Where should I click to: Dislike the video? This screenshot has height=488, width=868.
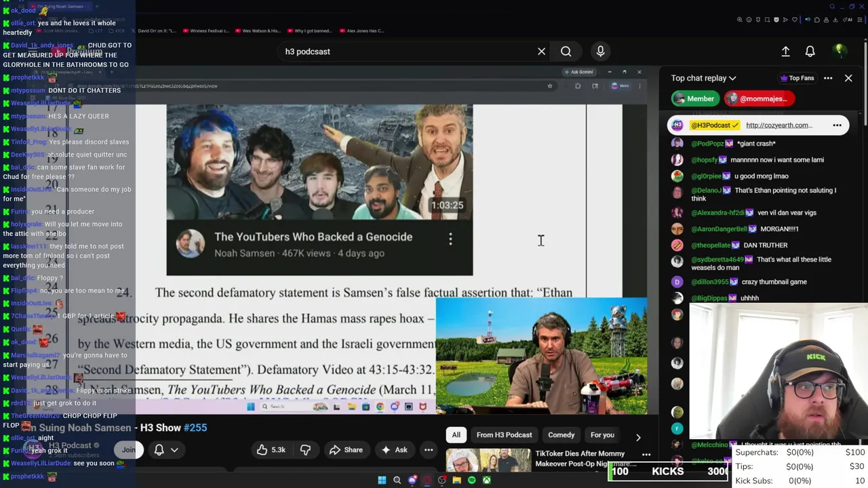click(x=306, y=450)
